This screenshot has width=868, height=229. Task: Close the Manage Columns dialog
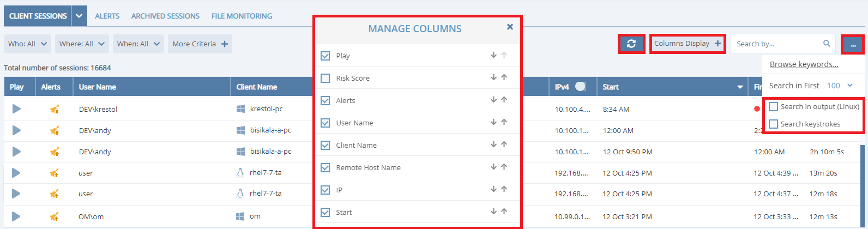[x=510, y=27]
